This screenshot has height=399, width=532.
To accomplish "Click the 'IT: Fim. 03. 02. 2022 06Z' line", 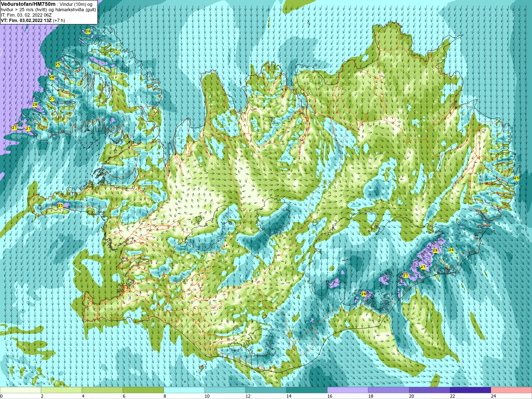I will [x=26, y=15].
